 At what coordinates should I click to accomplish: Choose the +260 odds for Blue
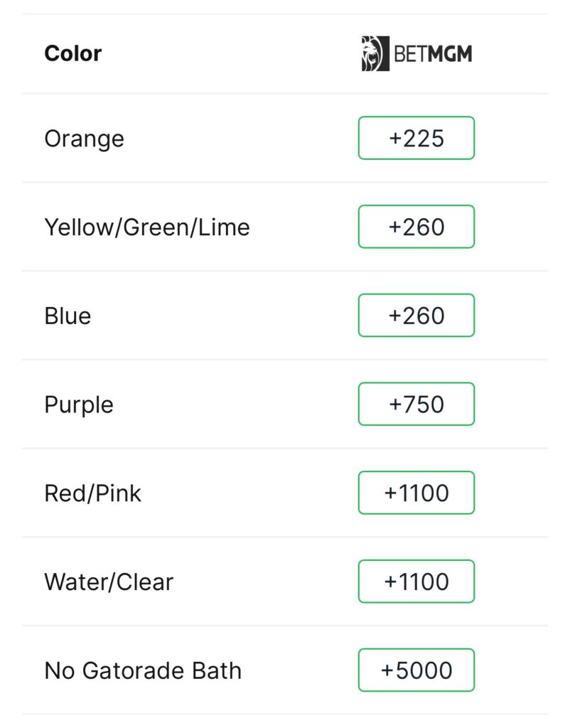[x=416, y=316]
